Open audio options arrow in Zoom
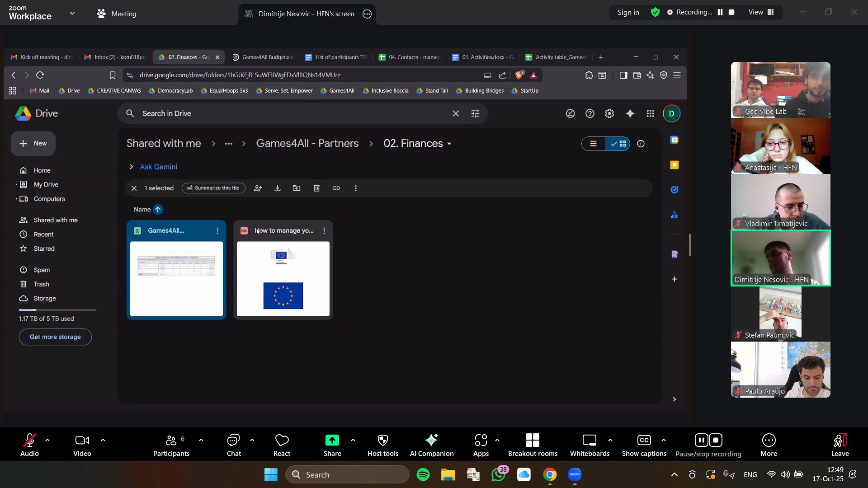The image size is (868, 488). (47, 440)
